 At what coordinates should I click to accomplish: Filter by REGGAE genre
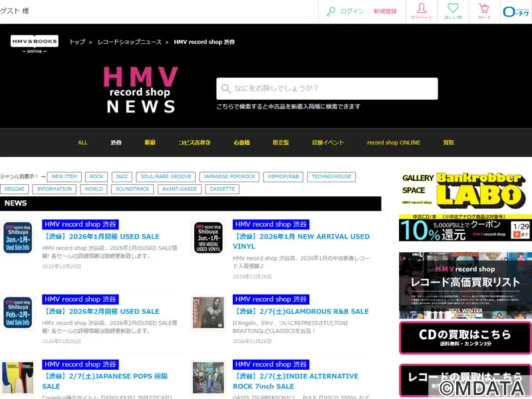click(14, 189)
